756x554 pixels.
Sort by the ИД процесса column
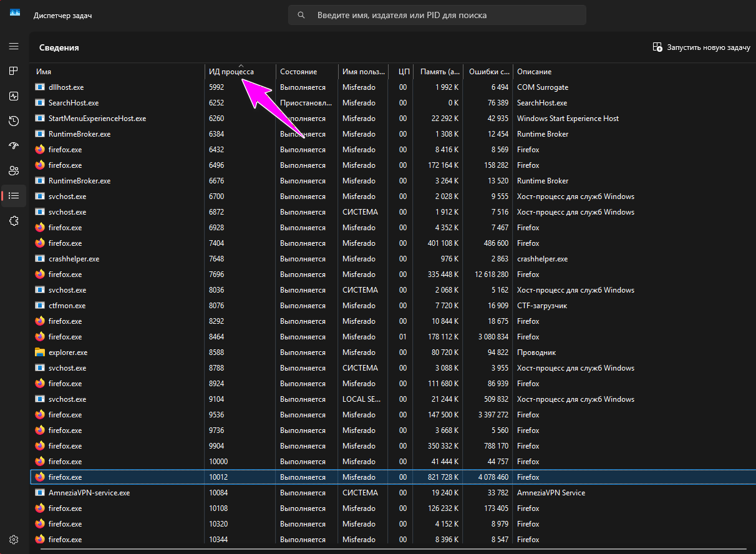pyautogui.click(x=231, y=72)
